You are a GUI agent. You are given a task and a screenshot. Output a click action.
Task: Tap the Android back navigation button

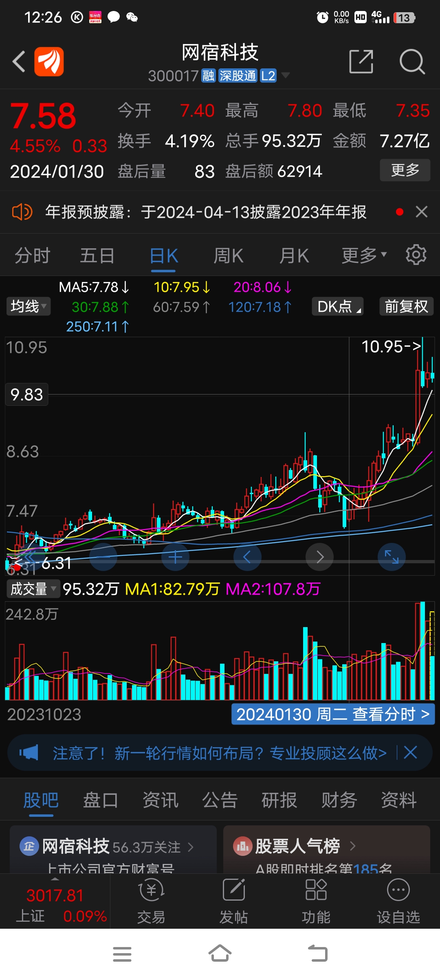coord(318,954)
